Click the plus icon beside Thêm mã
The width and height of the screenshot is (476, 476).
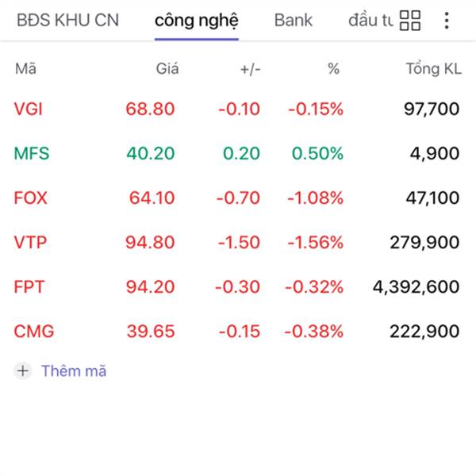pos(24,370)
